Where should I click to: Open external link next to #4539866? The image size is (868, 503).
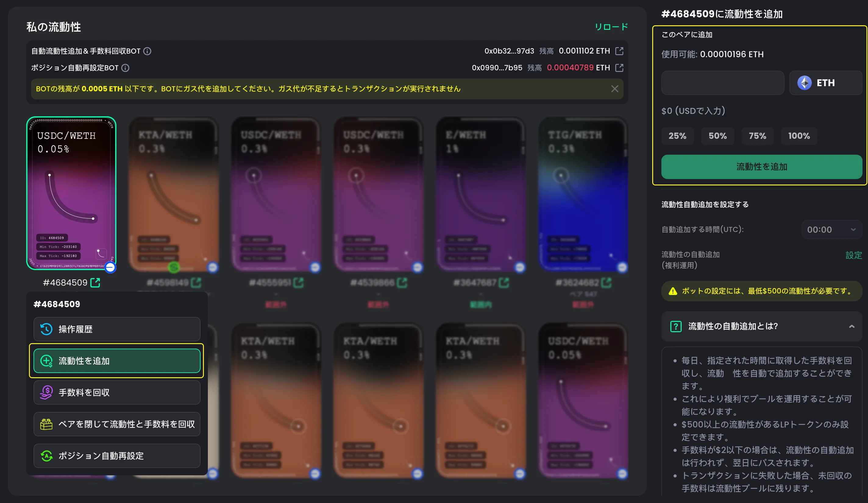402,283
